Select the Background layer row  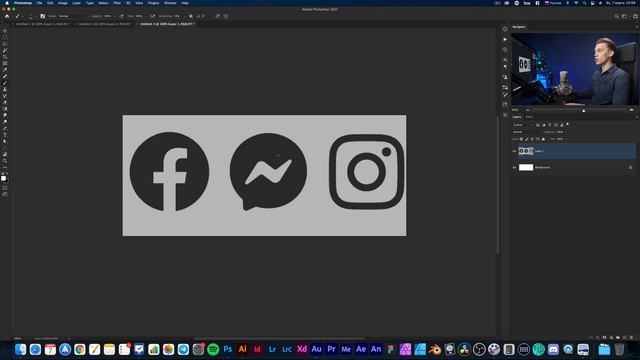[x=573, y=167]
